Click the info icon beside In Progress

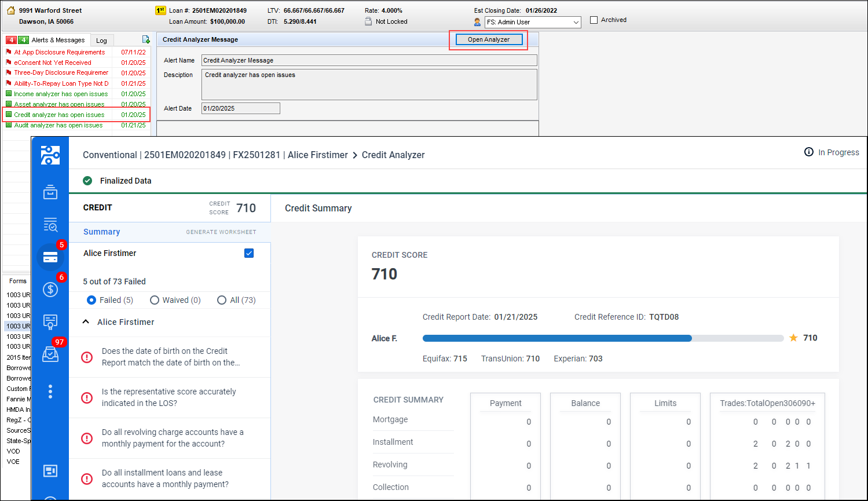(809, 152)
